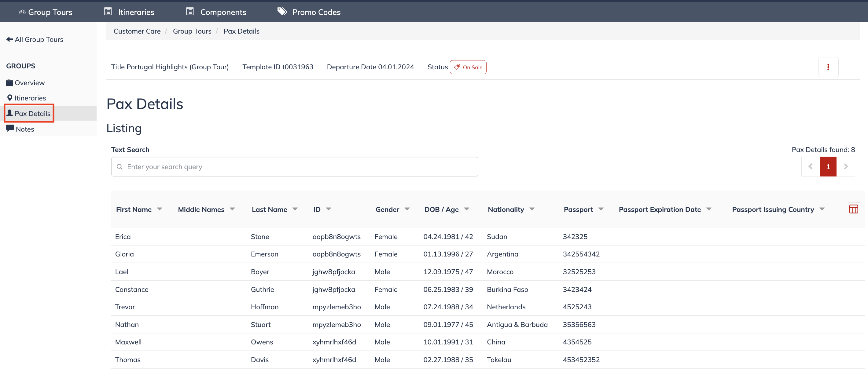The image size is (868, 378).
Task: Select Notes in Groups sidebar
Action: coord(20,129)
